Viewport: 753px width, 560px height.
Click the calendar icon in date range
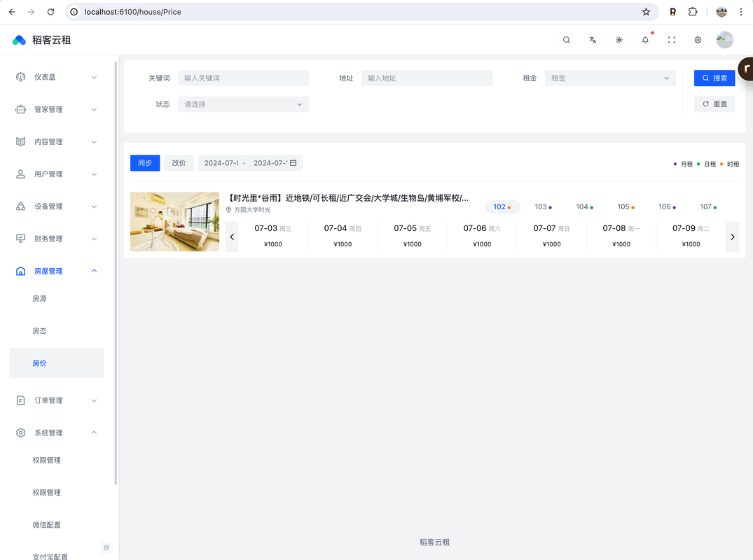pos(293,163)
